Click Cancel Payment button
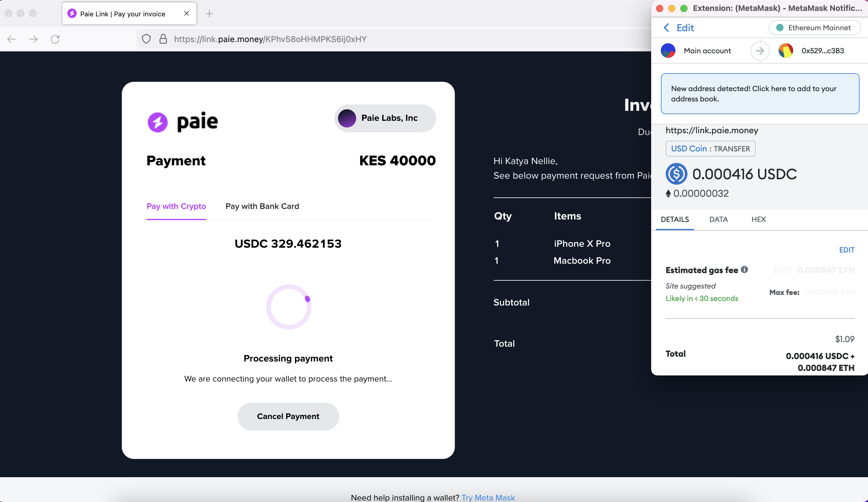Viewport: 868px width, 502px height. click(288, 416)
